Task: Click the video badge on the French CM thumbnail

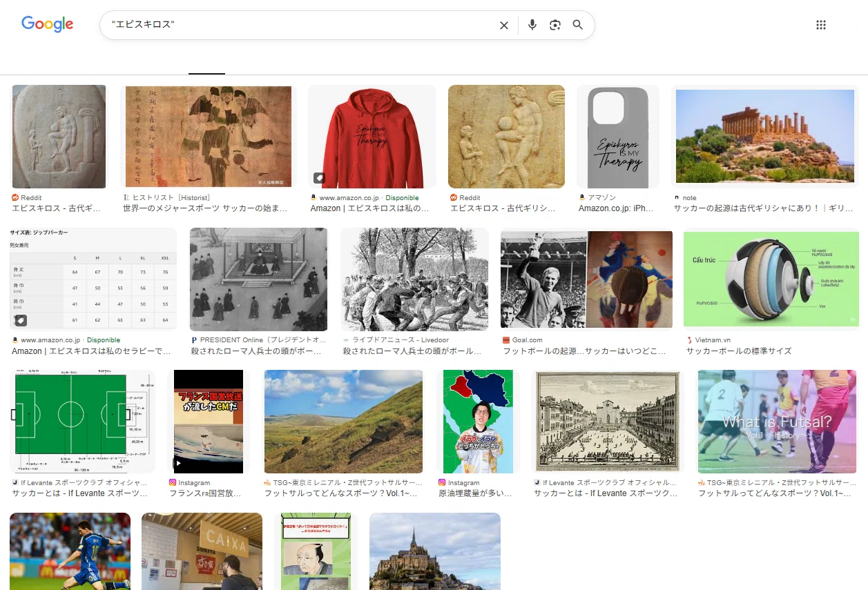Action: [178, 464]
